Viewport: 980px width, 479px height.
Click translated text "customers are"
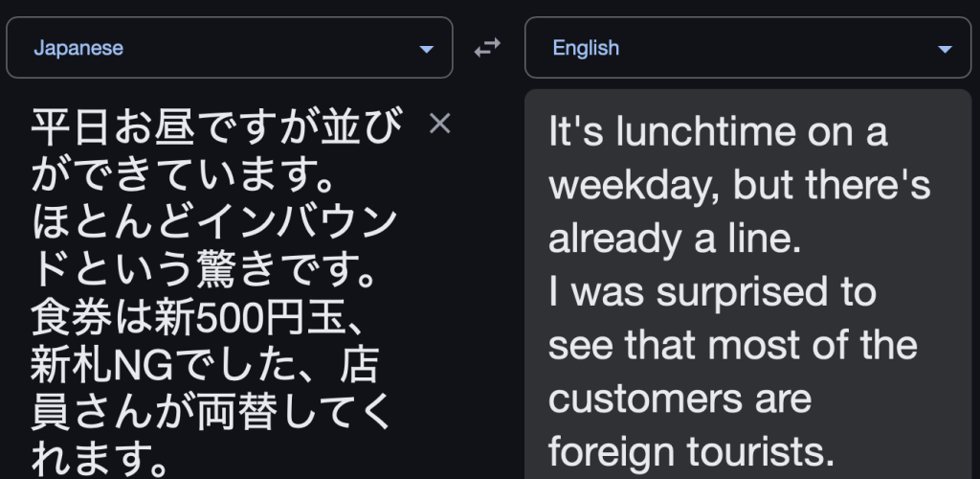point(679,398)
